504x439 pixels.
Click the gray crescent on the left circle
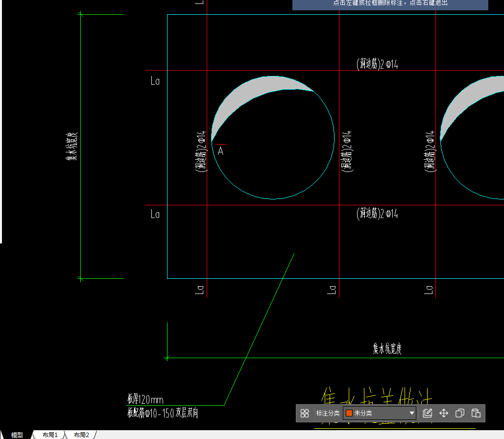249,92
